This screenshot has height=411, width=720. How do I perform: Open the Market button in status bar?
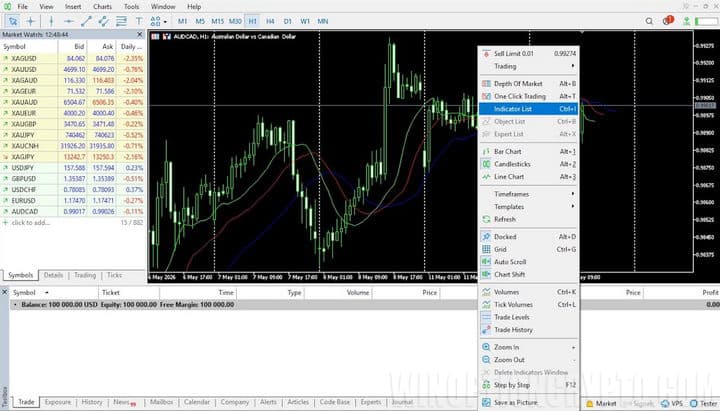coord(601,404)
